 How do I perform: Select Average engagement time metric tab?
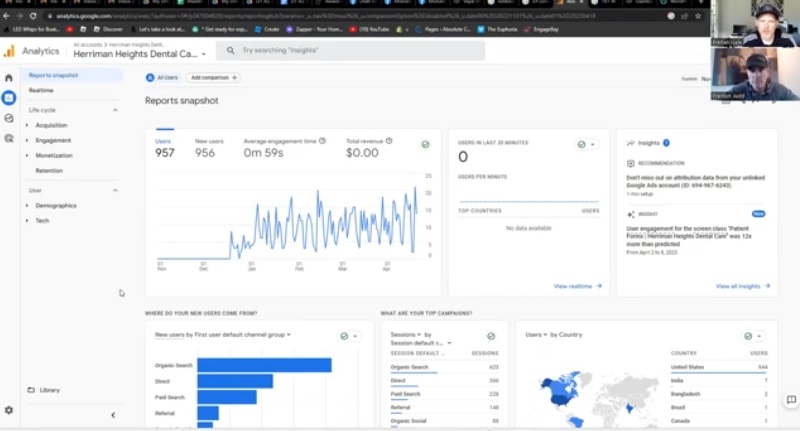(284, 148)
